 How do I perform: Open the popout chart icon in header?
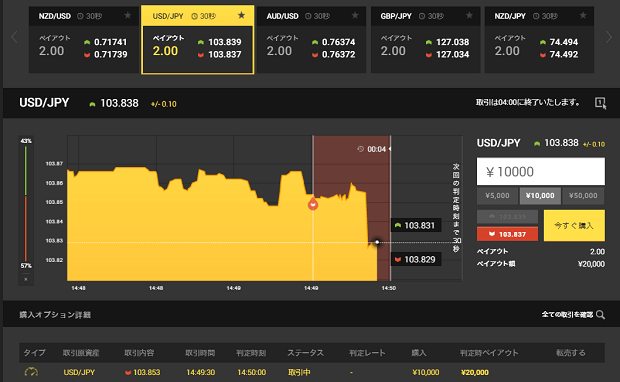coord(600,103)
